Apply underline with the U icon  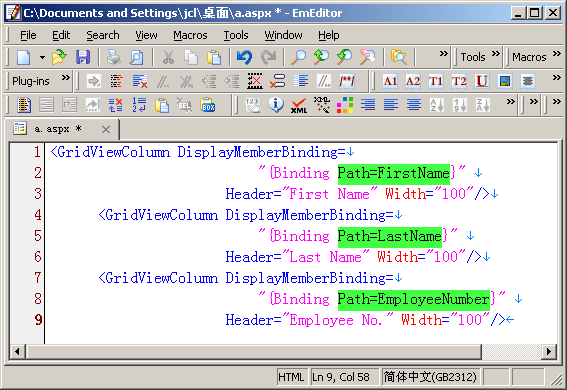[482, 81]
